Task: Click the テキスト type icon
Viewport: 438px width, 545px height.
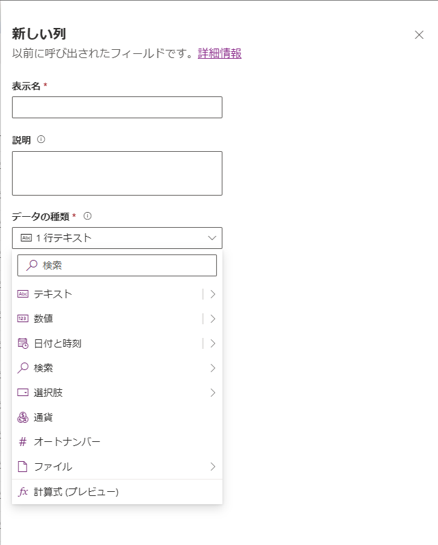Action: [23, 294]
